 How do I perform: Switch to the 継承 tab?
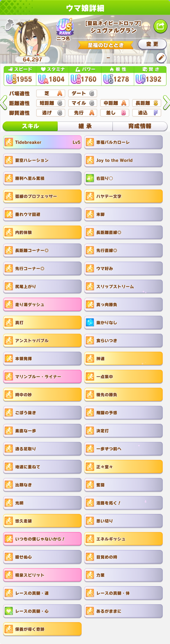point(85,126)
